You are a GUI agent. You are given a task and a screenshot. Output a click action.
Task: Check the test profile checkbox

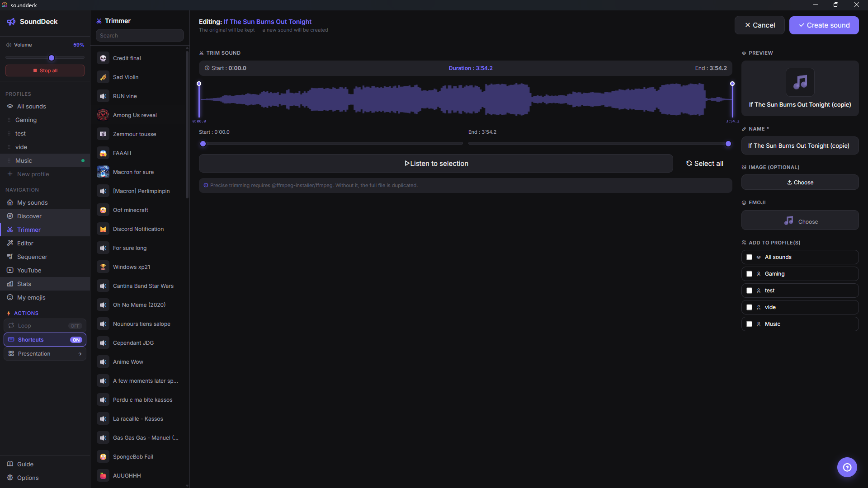[749, 291]
